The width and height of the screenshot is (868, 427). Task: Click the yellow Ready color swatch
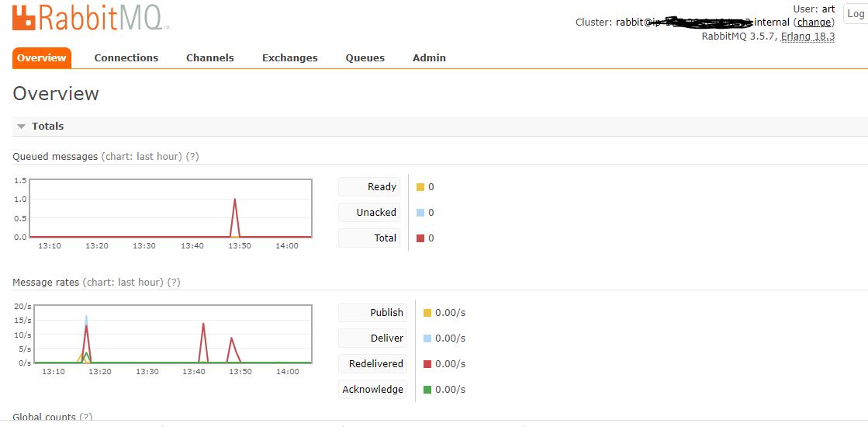[x=420, y=187]
